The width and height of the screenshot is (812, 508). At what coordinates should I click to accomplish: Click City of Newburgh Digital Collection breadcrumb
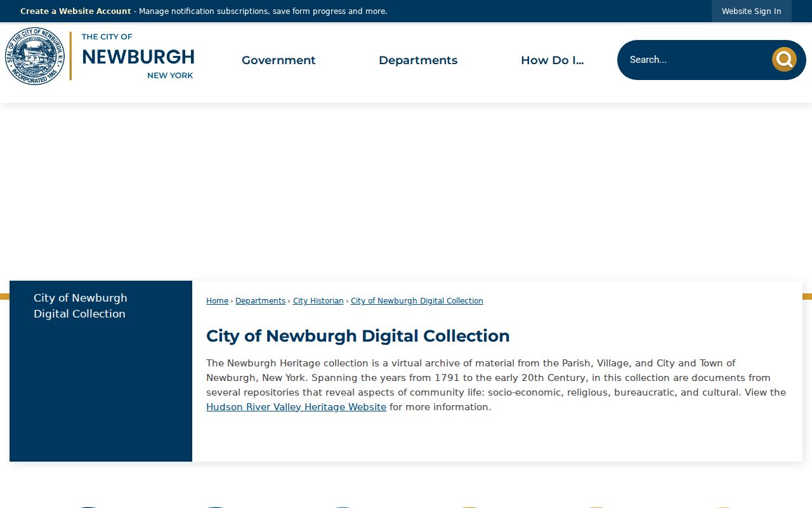[x=417, y=301]
